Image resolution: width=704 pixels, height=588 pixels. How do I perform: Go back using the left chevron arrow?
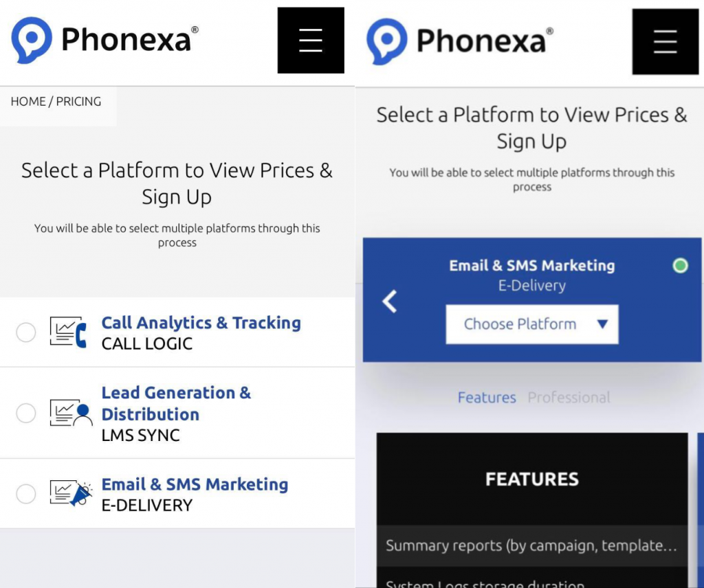(x=389, y=301)
